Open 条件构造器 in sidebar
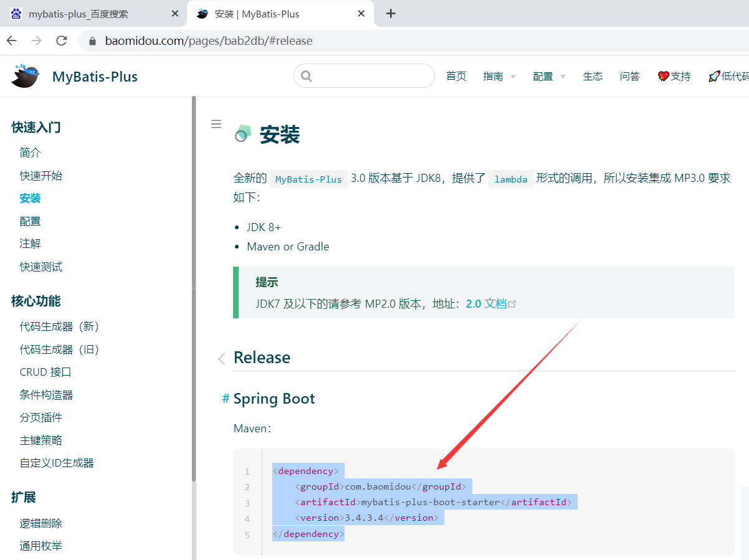The image size is (749, 560). point(46,395)
